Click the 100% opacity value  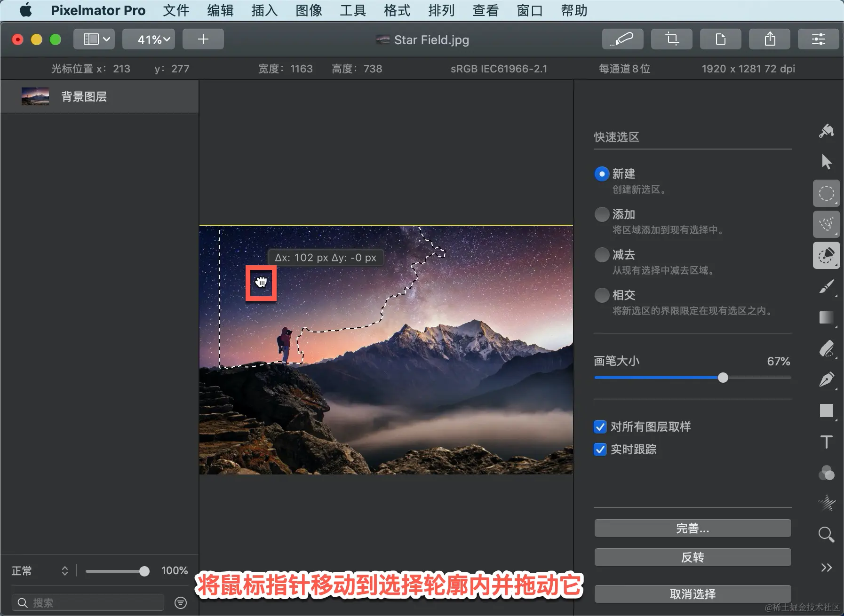[x=175, y=571]
